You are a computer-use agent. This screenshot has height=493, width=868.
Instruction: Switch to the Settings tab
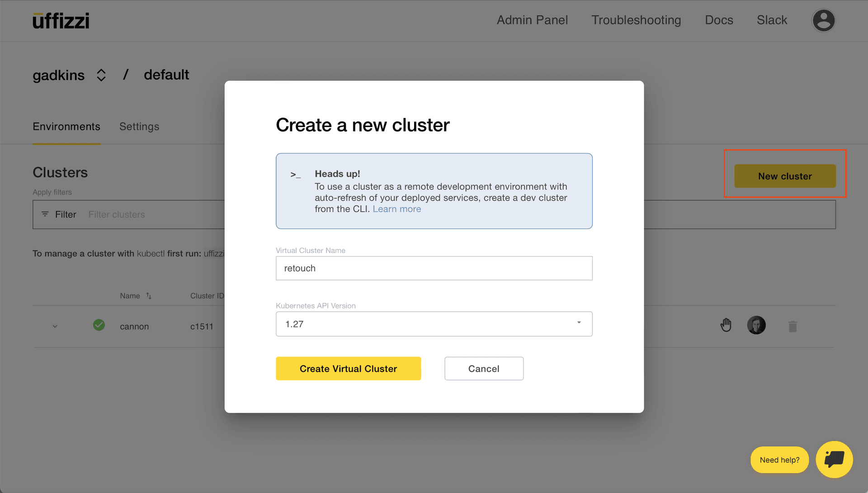(139, 126)
